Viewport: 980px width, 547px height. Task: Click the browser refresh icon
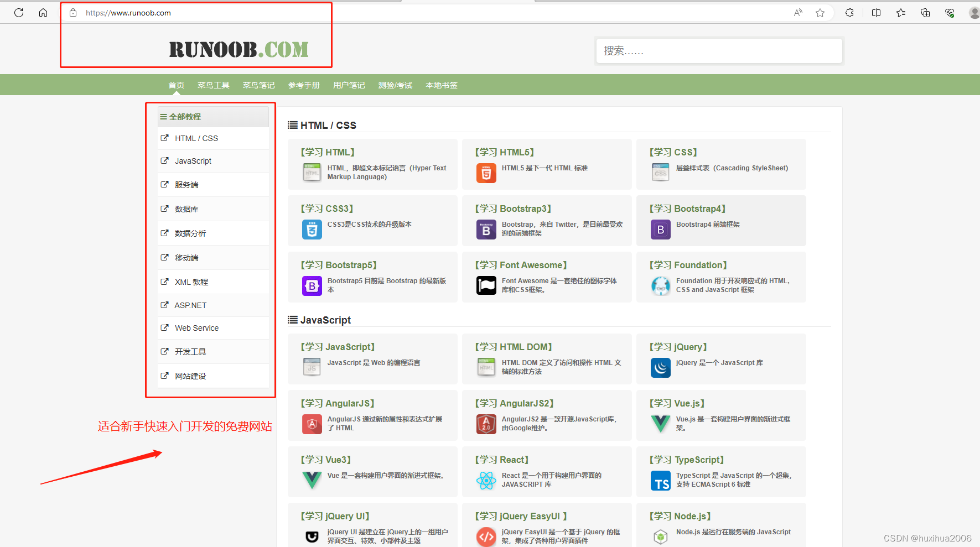click(x=19, y=13)
